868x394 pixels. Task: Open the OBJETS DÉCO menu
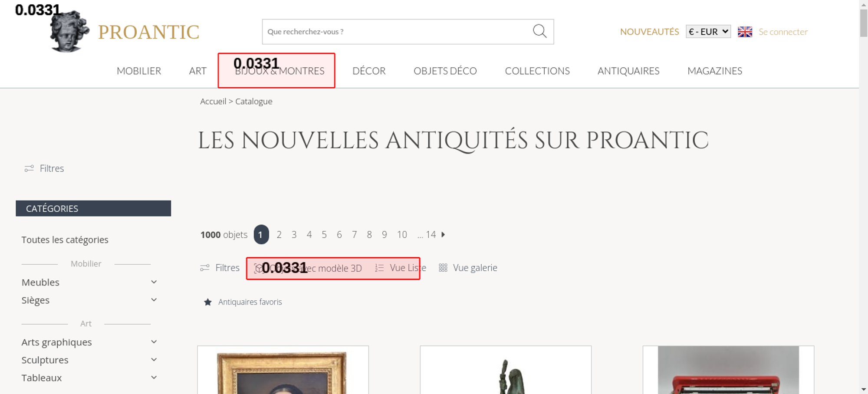coord(445,71)
